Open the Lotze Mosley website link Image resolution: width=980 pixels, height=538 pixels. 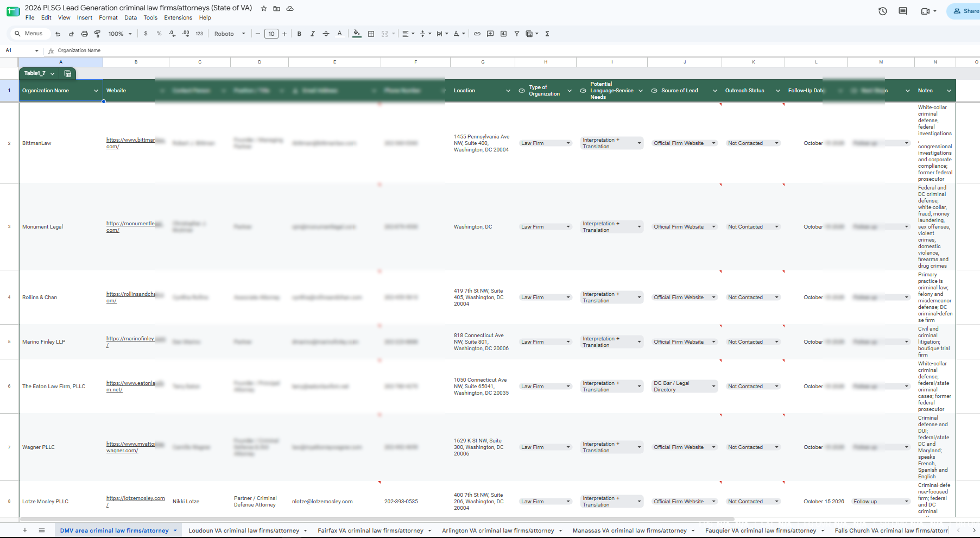tap(136, 502)
